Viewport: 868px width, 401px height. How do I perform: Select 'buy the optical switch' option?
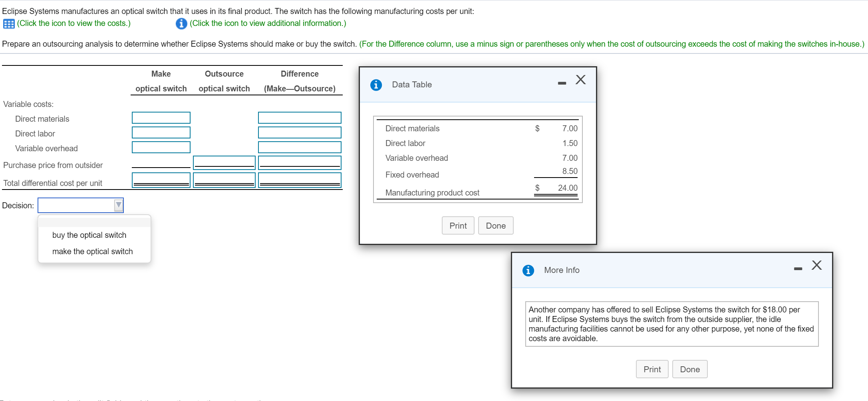[89, 235]
